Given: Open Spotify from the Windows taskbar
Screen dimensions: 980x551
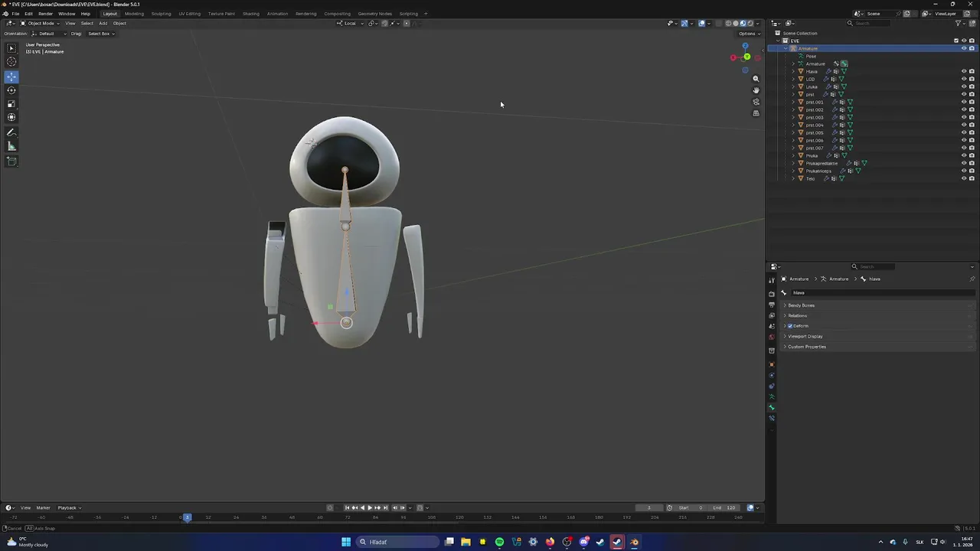Looking at the screenshot, I should pos(499,542).
